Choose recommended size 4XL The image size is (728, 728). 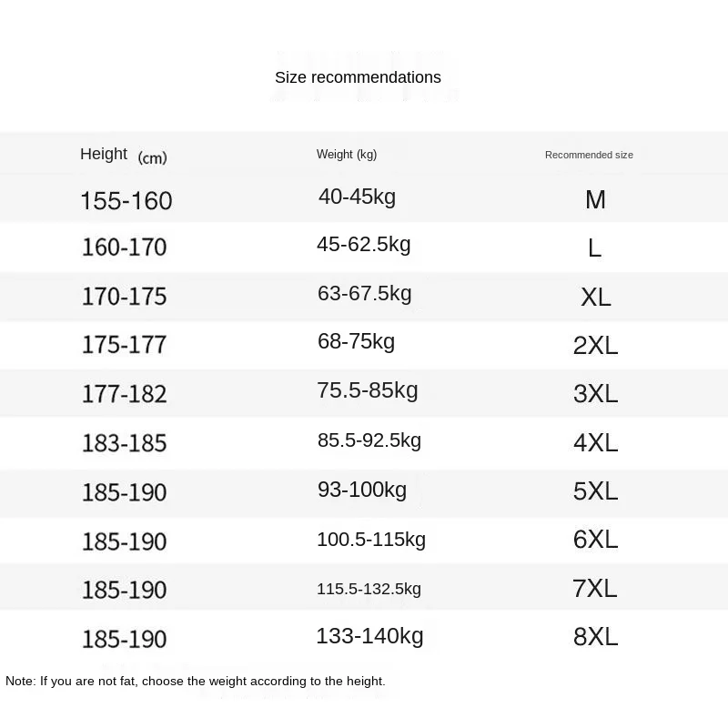(595, 443)
